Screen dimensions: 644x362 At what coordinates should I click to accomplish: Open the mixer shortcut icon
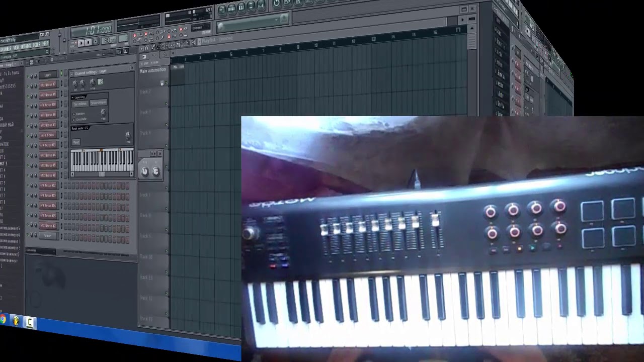pyautogui.click(x=261, y=5)
